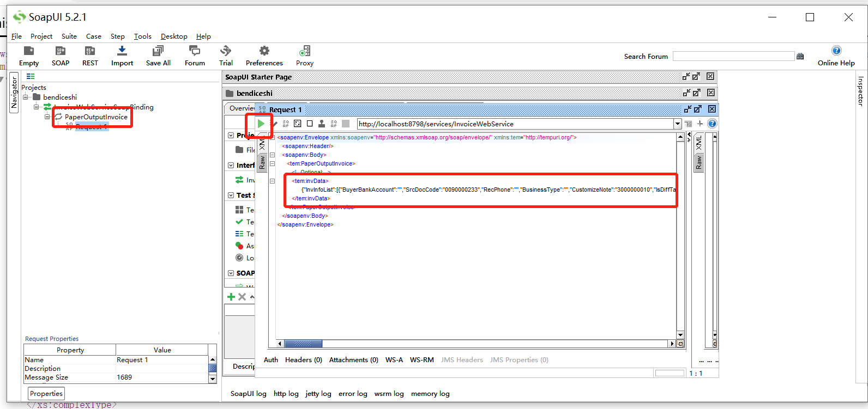Submit request with green play button
The image size is (868, 409).
pyautogui.click(x=261, y=124)
